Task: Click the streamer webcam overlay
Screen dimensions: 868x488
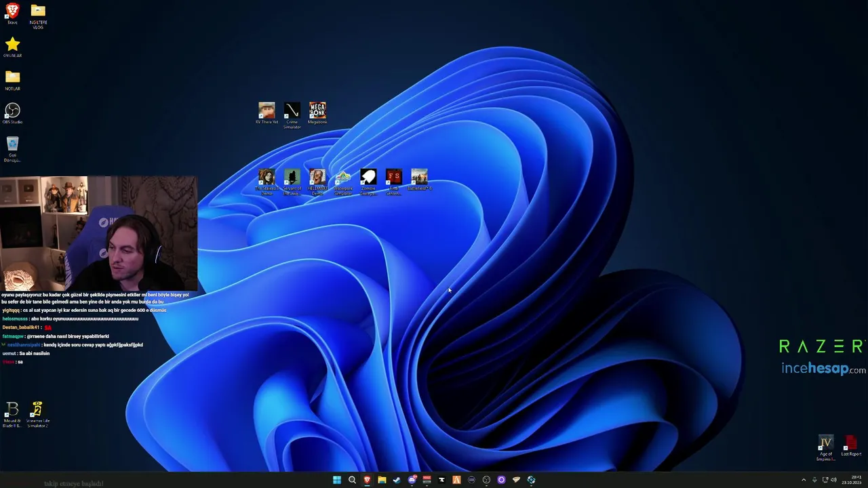Action: pos(99,234)
